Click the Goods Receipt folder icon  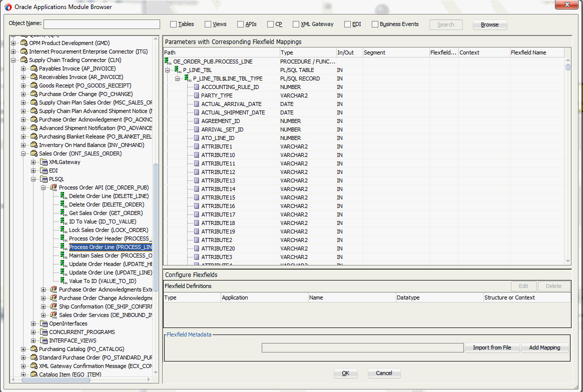(x=34, y=85)
